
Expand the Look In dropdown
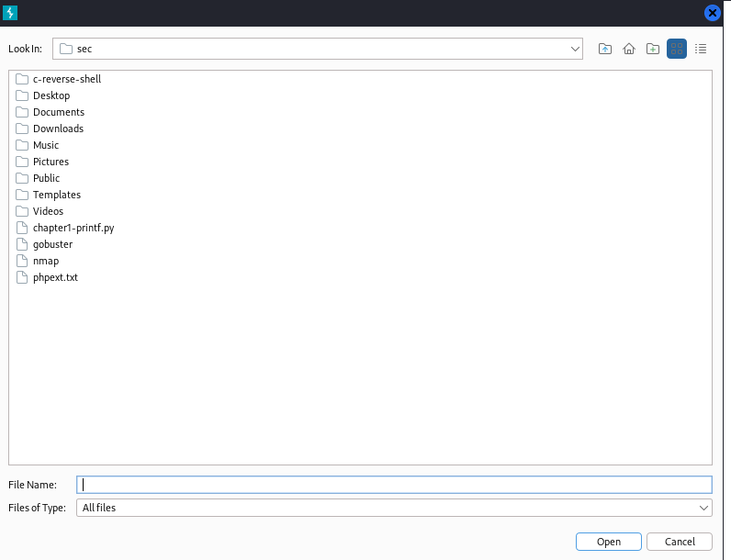click(575, 49)
